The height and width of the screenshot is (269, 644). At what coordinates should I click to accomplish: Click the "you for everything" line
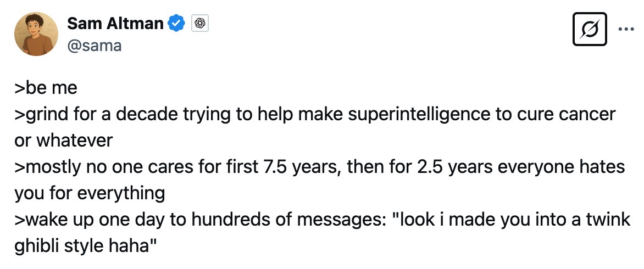pyautogui.click(x=90, y=193)
